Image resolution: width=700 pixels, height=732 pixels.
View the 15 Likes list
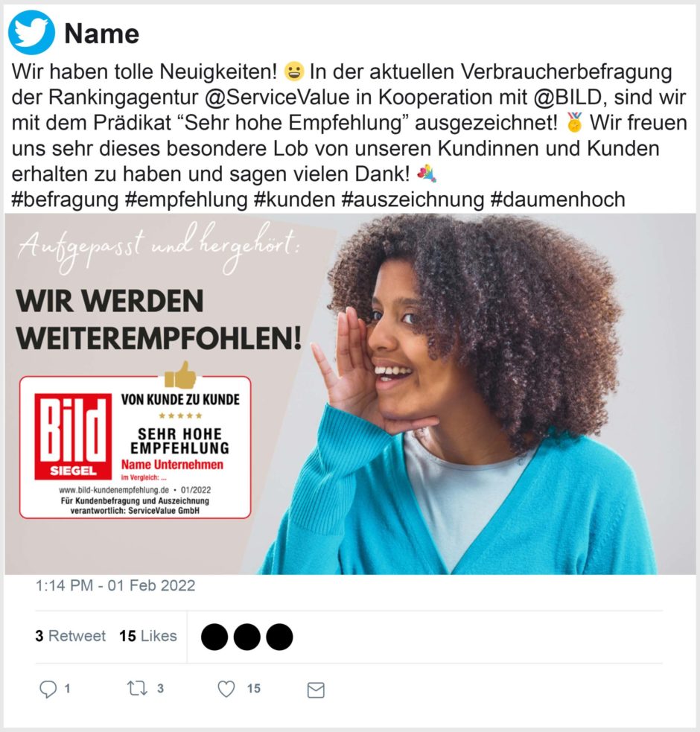tap(148, 636)
